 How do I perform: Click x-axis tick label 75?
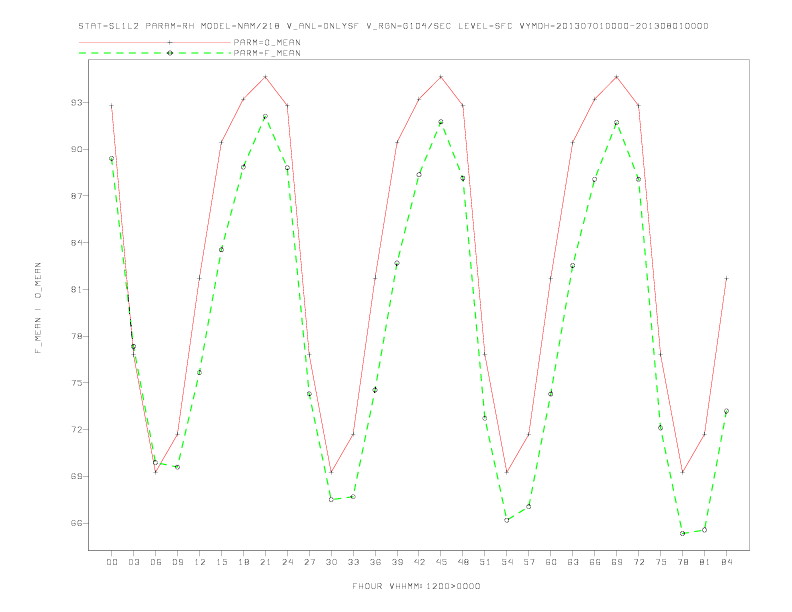661,562
